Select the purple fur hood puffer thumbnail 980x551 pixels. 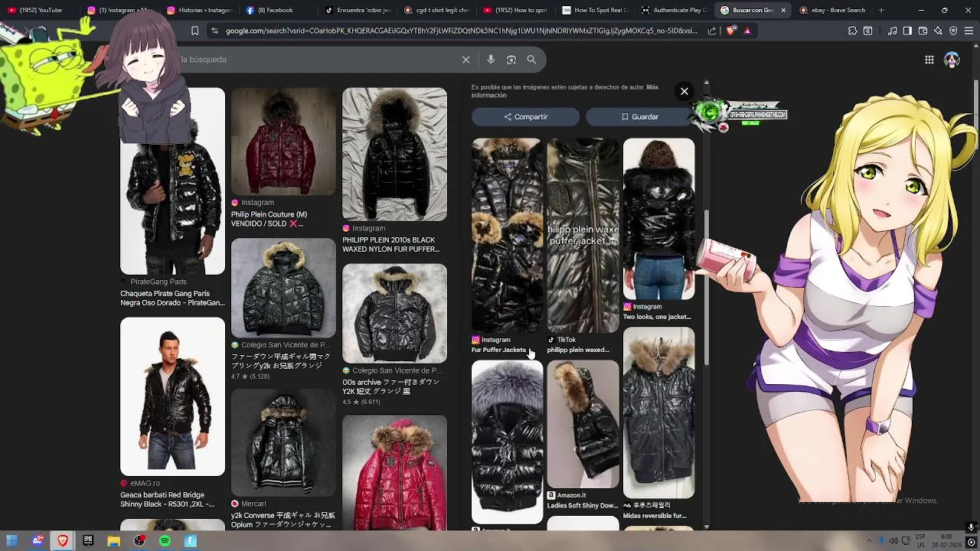[507, 442]
